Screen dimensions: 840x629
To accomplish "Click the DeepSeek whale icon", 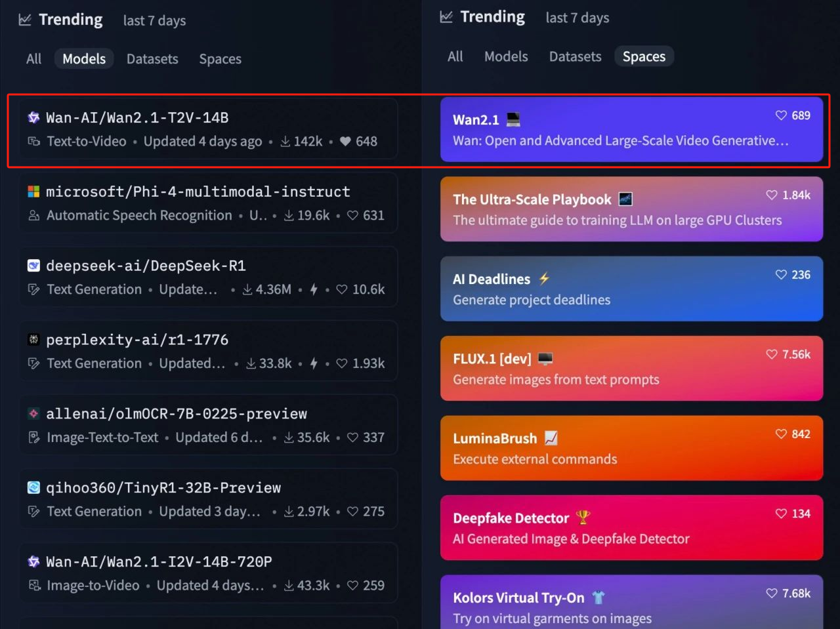I will [x=33, y=266].
